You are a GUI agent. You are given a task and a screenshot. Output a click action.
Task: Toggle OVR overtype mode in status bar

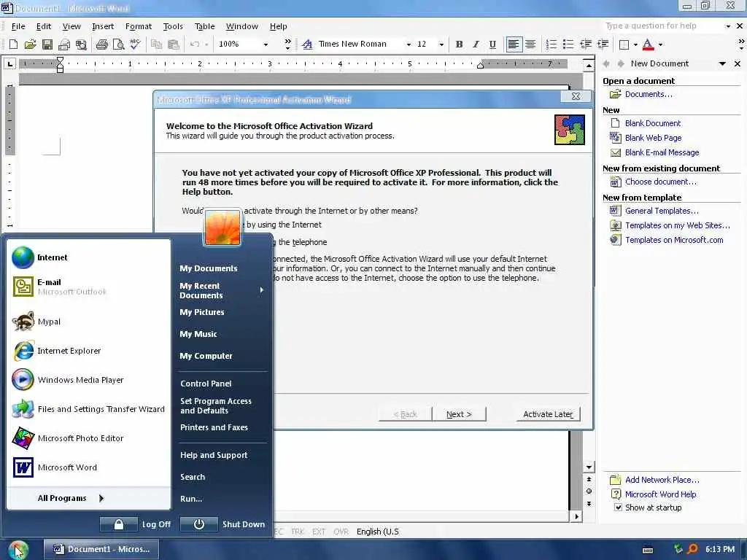[x=341, y=532]
